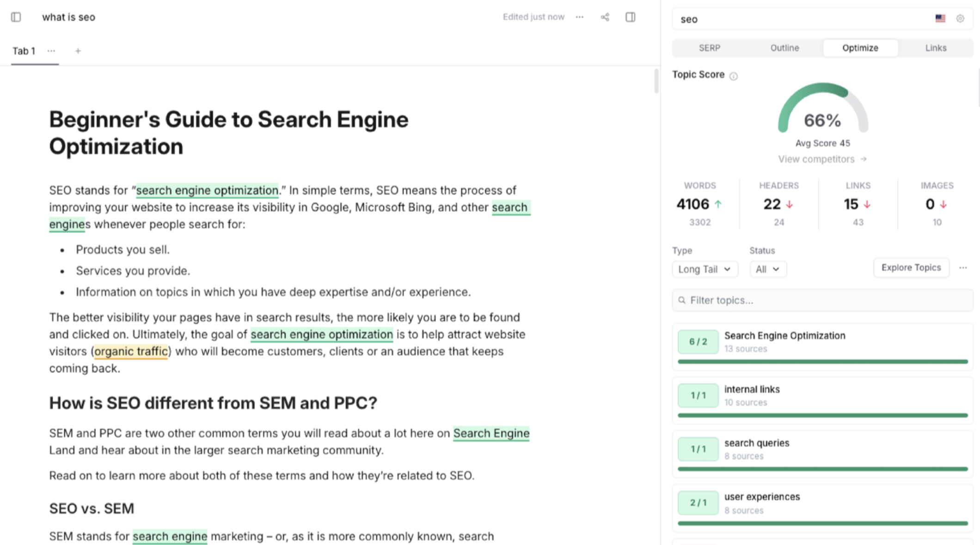The width and height of the screenshot is (980, 545).
Task: Add a new tab with plus icon
Action: (78, 51)
